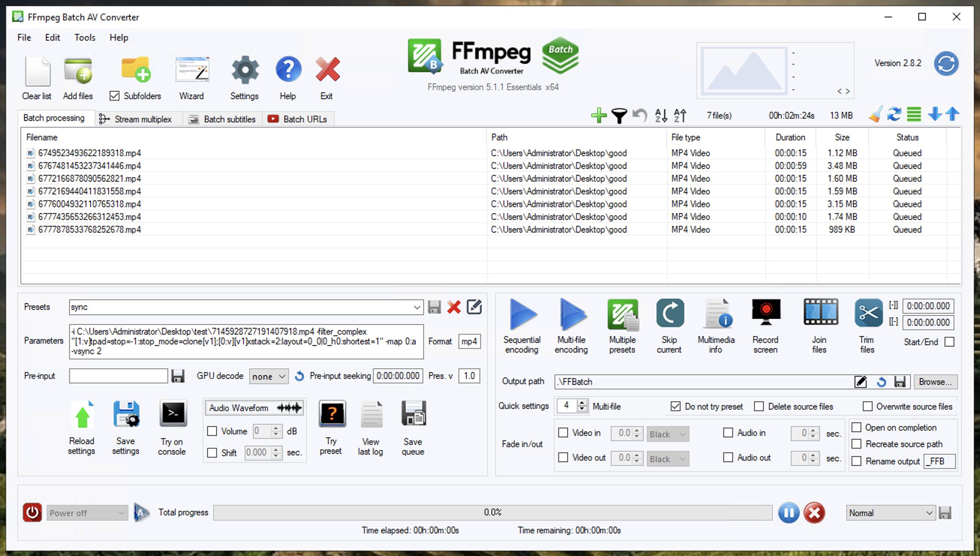
Task: Click the Add files icon
Action: click(x=78, y=71)
